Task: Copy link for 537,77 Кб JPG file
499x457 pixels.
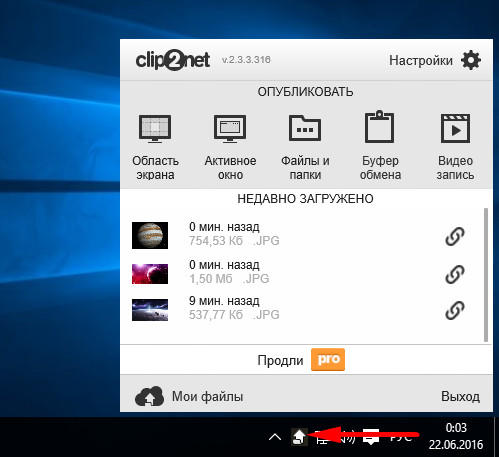Action: pos(455,311)
